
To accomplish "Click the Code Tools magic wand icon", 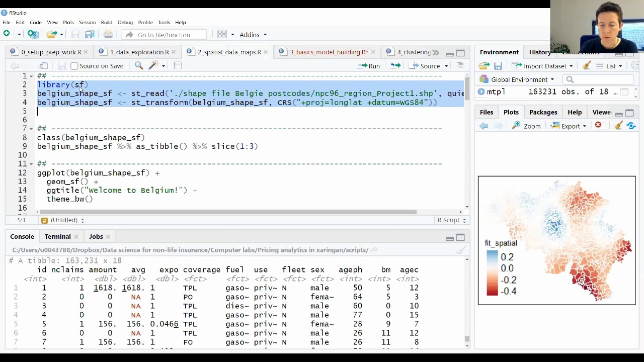I will [x=153, y=65].
